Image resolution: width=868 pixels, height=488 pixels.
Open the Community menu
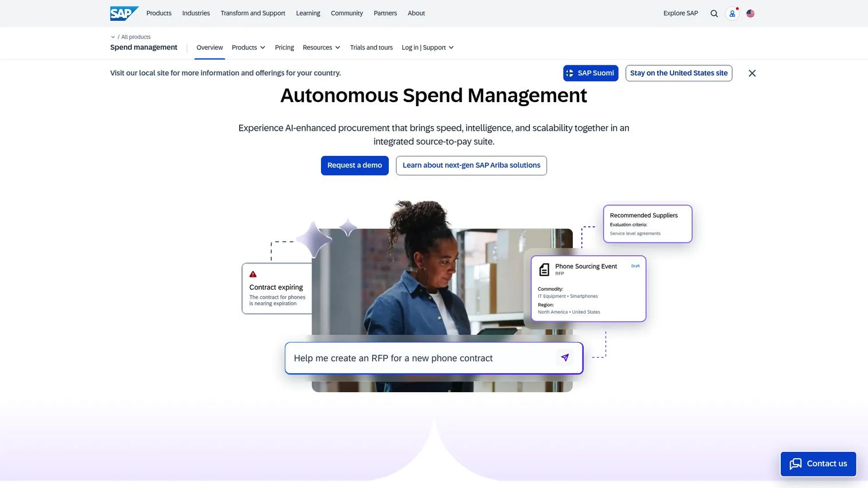click(x=347, y=13)
